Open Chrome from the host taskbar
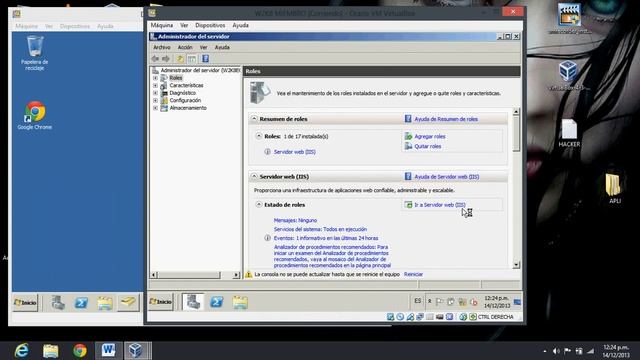Viewport: 640px width, 360px height. click(80, 351)
